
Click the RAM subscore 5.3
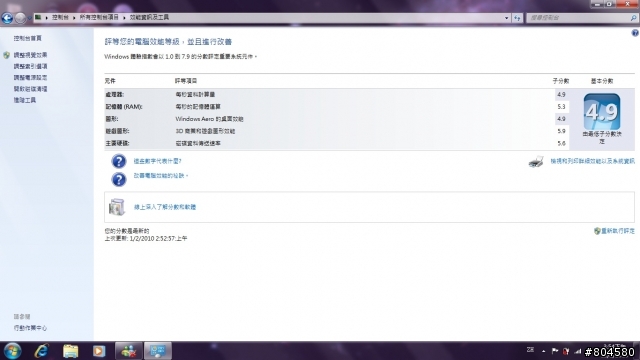point(561,107)
